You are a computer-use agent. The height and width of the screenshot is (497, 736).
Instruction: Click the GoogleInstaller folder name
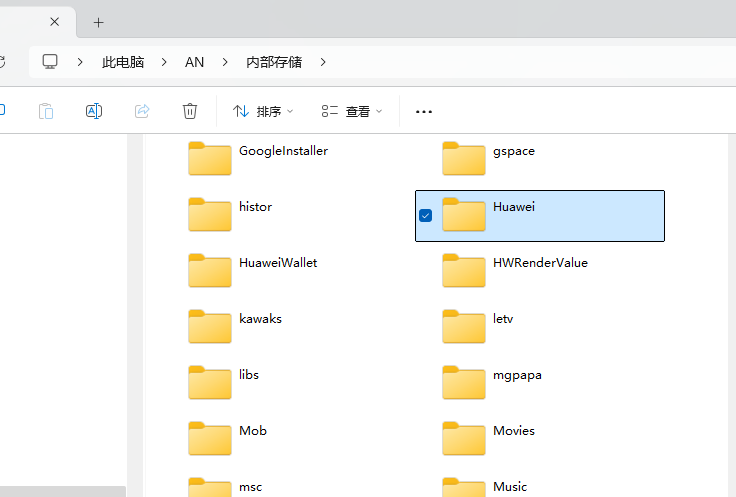pyautogui.click(x=284, y=151)
